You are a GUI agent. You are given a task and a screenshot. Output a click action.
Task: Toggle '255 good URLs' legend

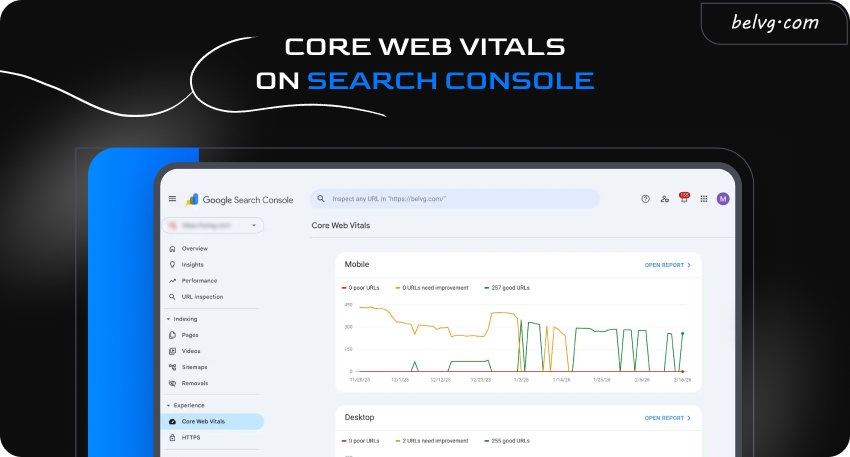pyautogui.click(x=507, y=441)
